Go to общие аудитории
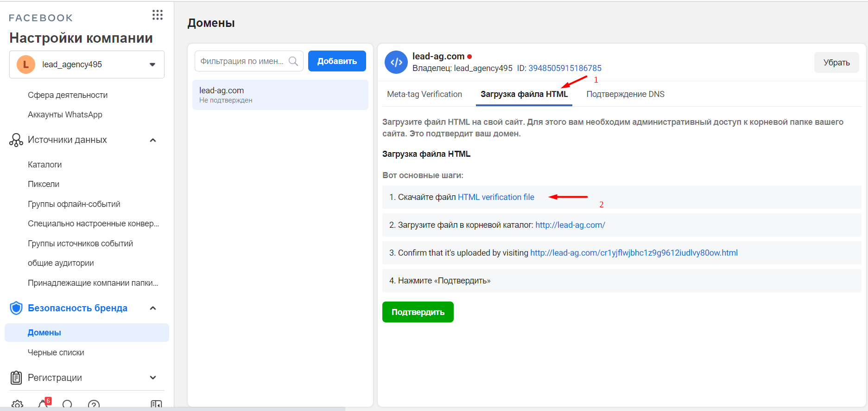Image resolution: width=868 pixels, height=411 pixels. pyautogui.click(x=61, y=263)
